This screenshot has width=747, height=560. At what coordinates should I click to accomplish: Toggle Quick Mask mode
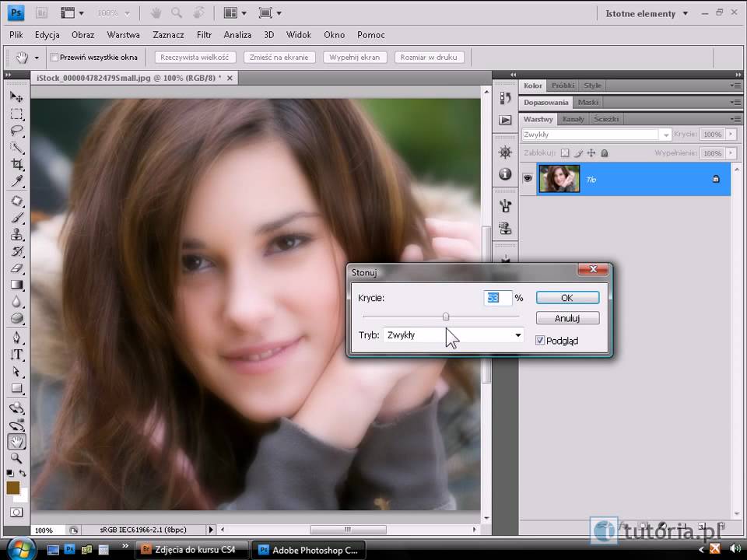(16, 513)
